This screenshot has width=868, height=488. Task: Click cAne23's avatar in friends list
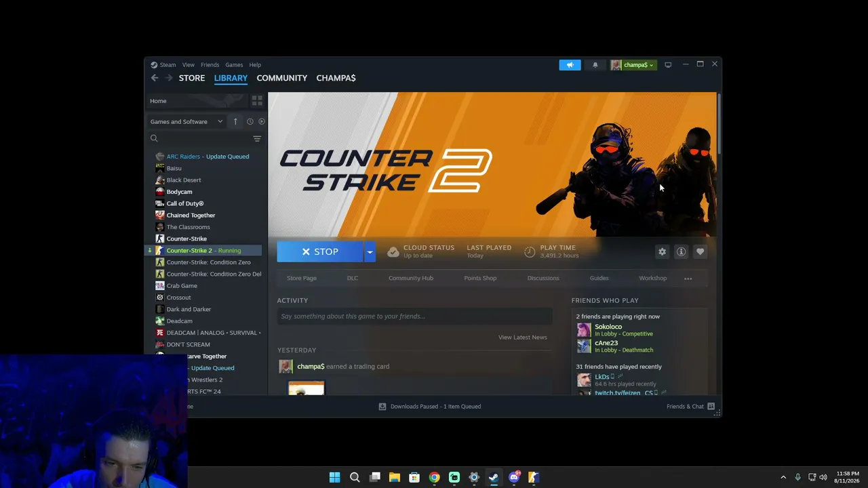584,346
